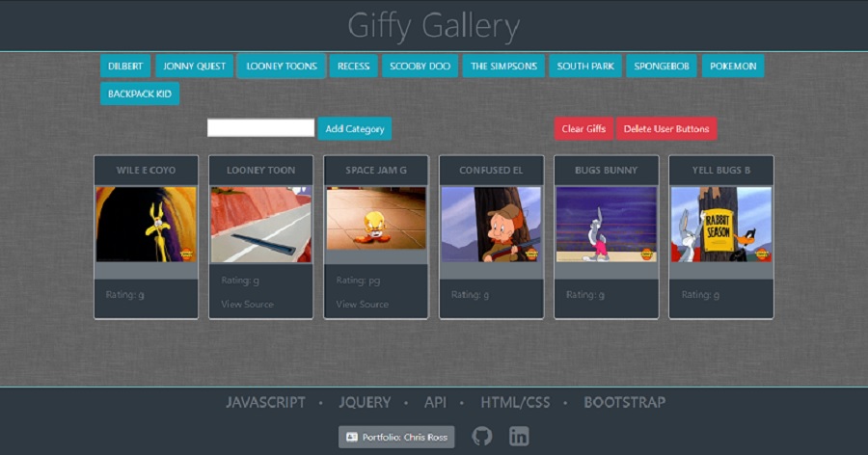The width and height of the screenshot is (868, 455).
Task: Play the Confused Elmer Fudd gif thumbnail
Action: point(491,225)
